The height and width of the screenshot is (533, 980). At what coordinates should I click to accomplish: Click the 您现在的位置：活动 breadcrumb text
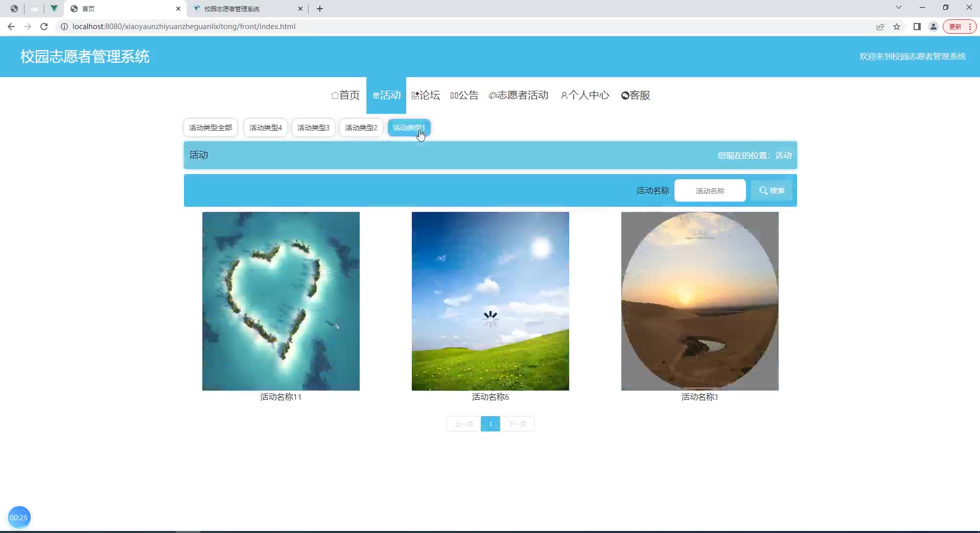pos(755,155)
